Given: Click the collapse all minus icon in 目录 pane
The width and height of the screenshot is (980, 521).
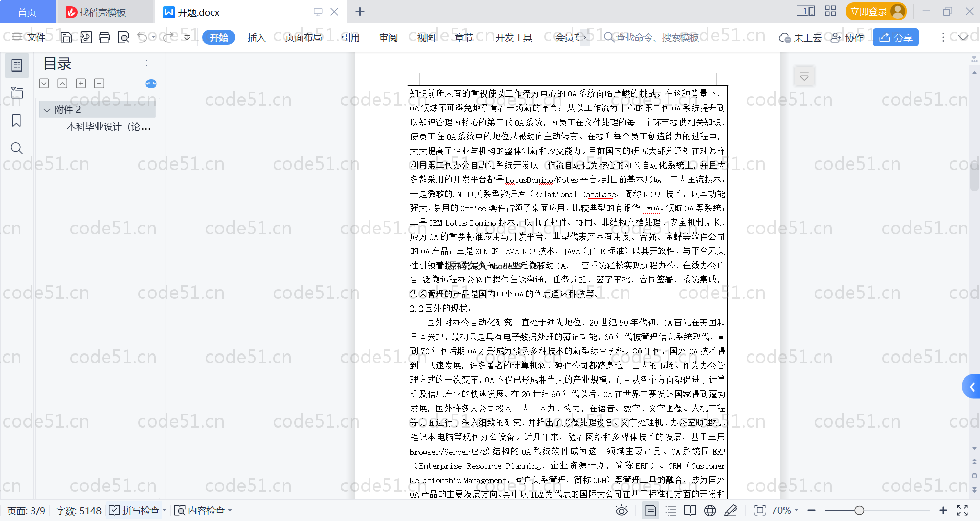Looking at the screenshot, I should point(99,83).
